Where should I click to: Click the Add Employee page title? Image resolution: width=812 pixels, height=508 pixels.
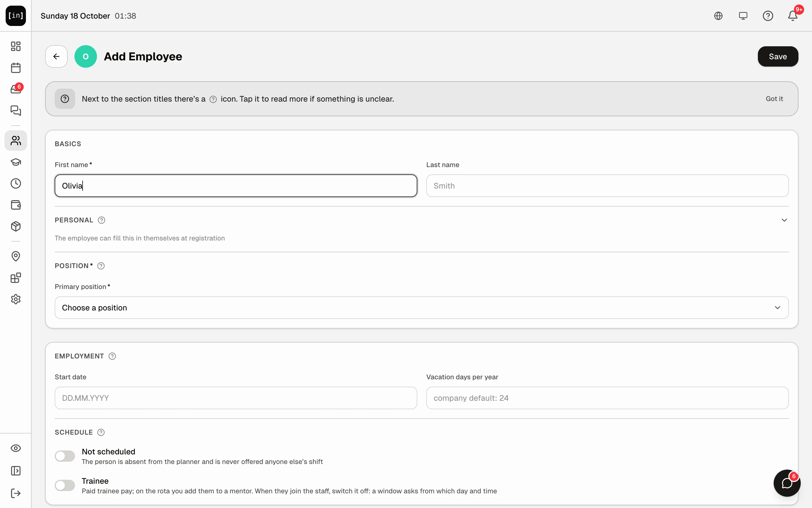tap(143, 56)
